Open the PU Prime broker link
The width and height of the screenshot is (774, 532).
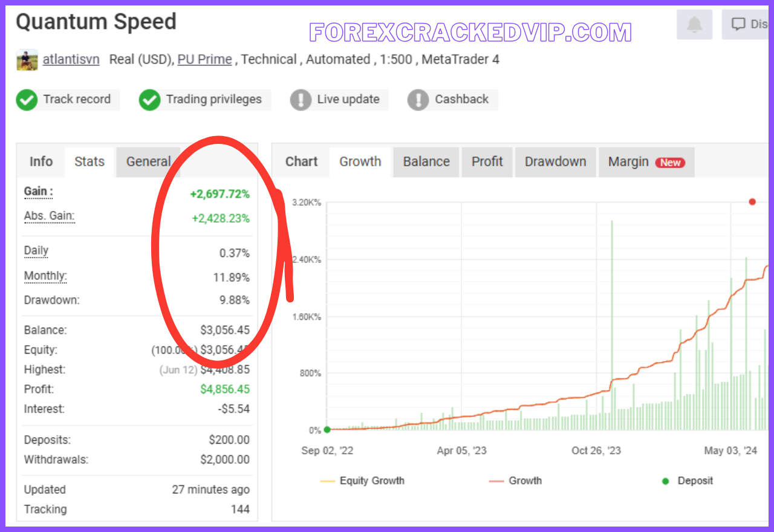pyautogui.click(x=204, y=59)
